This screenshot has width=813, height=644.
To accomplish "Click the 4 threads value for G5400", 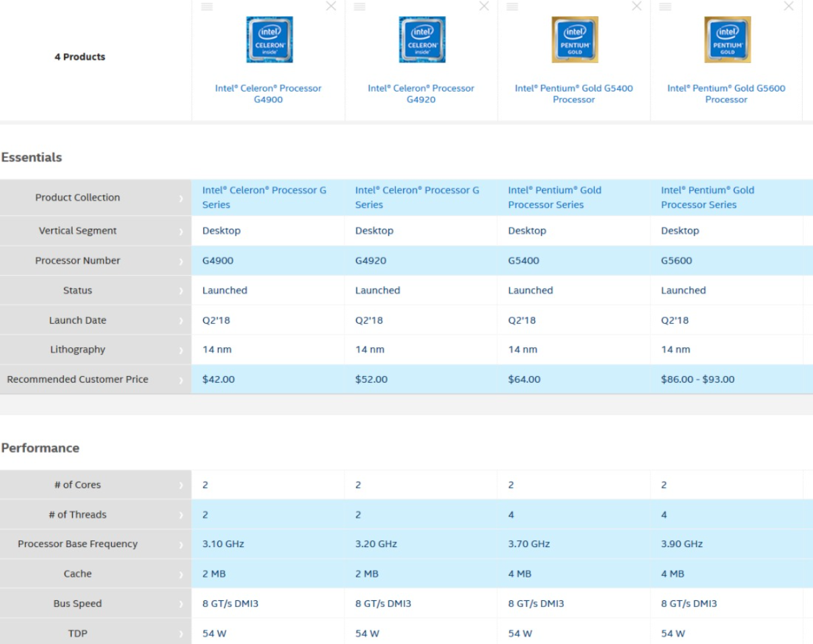I will click(x=511, y=515).
